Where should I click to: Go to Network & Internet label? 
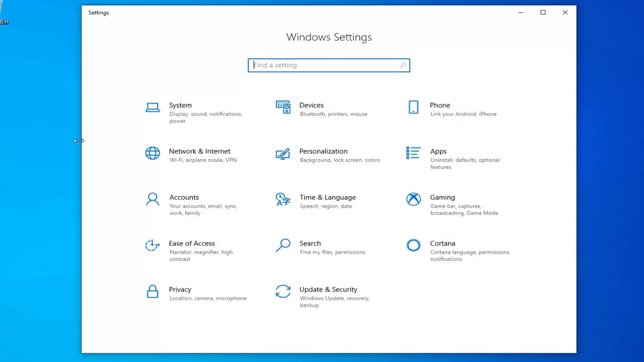coord(200,151)
